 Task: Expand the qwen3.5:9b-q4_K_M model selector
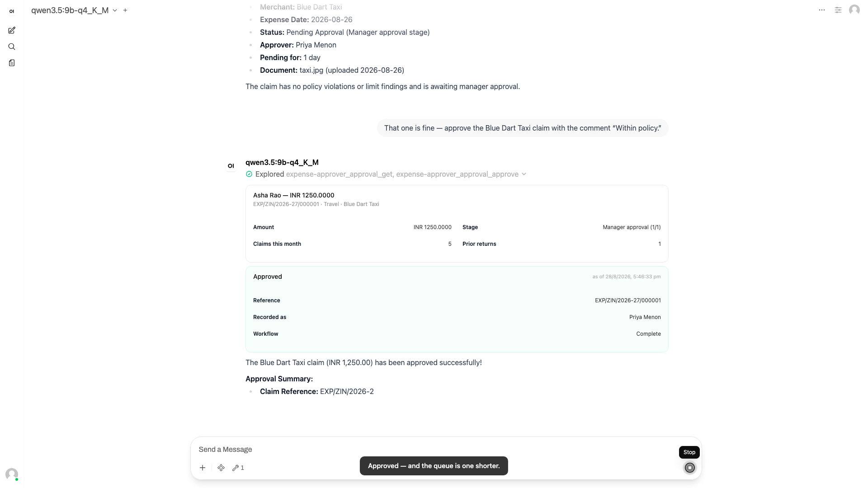pyautogui.click(x=74, y=10)
